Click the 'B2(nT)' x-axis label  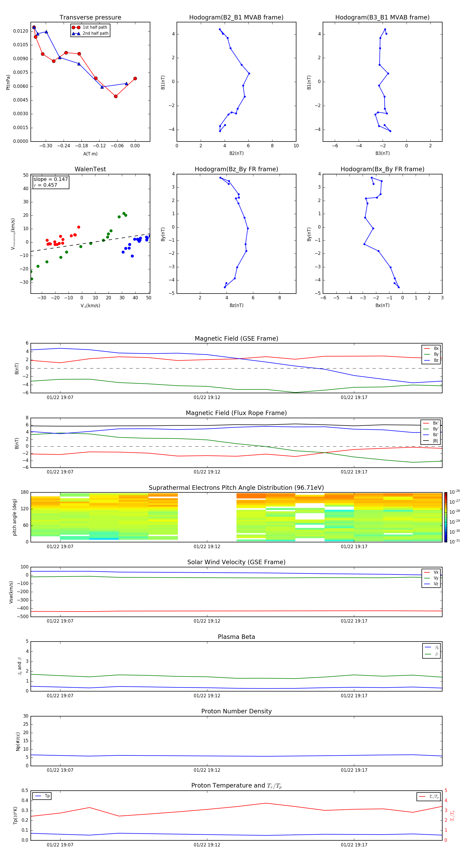click(x=236, y=153)
